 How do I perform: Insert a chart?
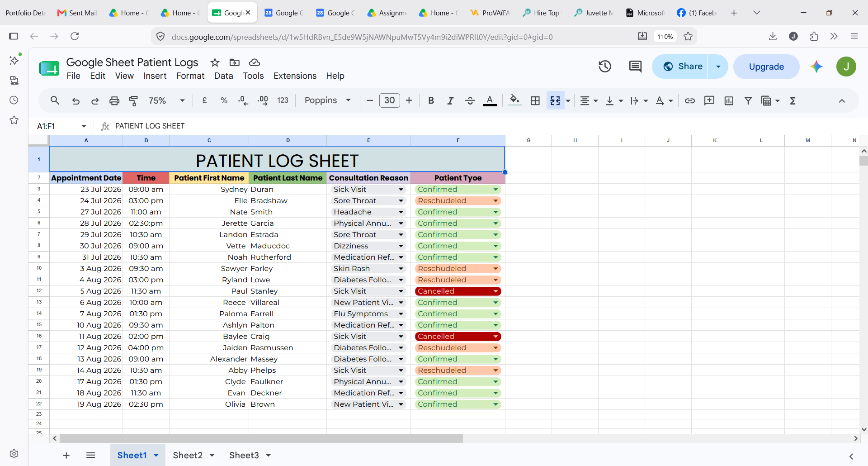pyautogui.click(x=729, y=100)
